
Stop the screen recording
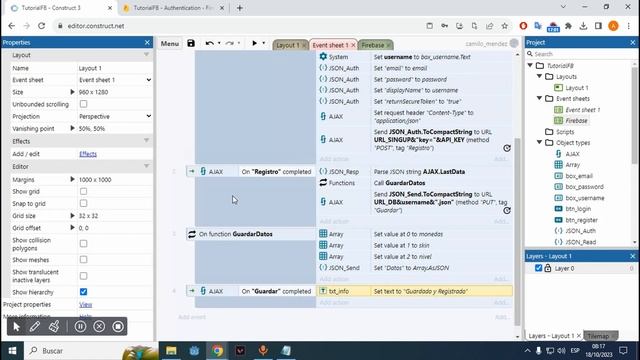118,327
